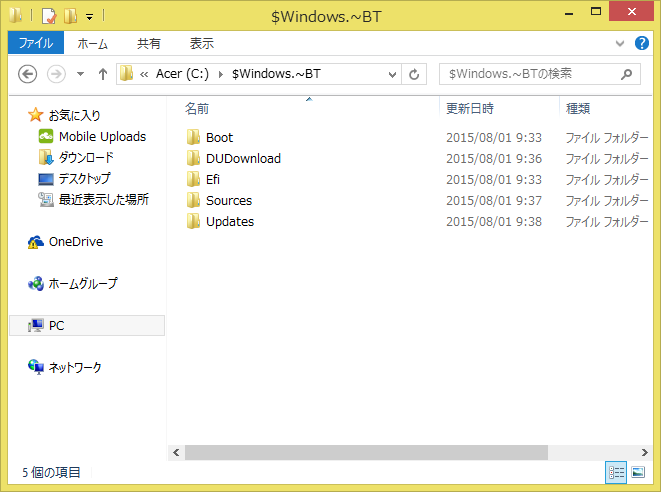Go up one level with Up arrow

click(102, 74)
